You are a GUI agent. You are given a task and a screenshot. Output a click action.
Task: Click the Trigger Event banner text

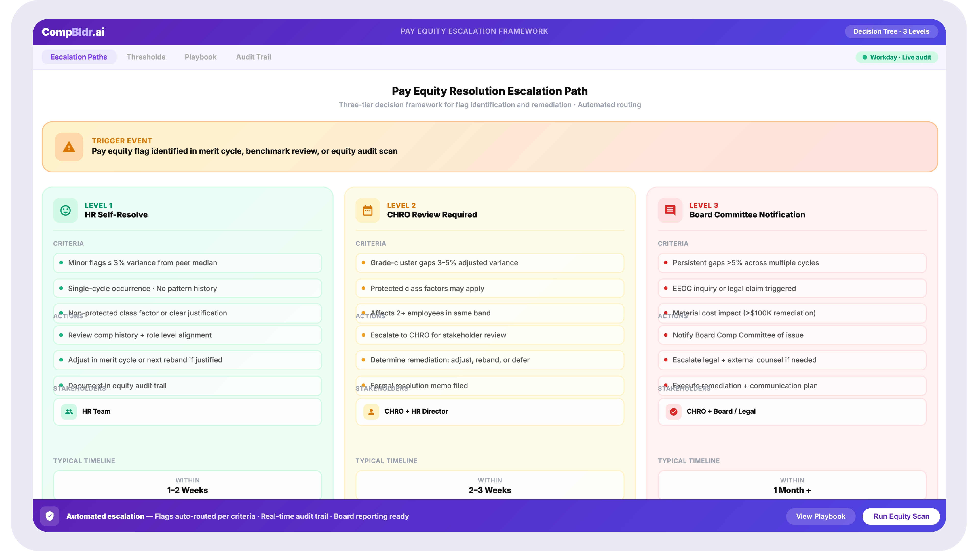pos(245,151)
